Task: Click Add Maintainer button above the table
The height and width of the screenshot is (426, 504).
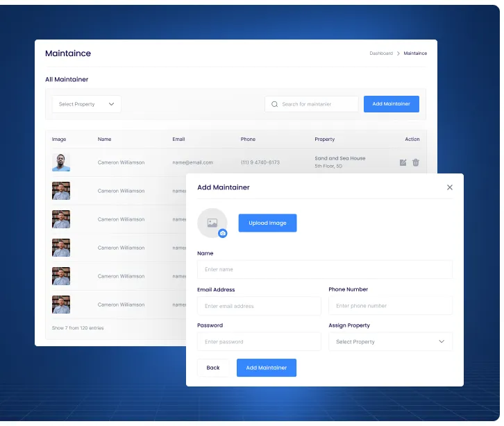Action: pyautogui.click(x=391, y=104)
